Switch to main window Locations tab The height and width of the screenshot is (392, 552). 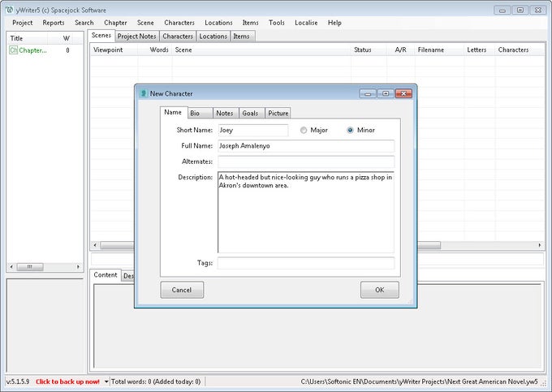213,37
